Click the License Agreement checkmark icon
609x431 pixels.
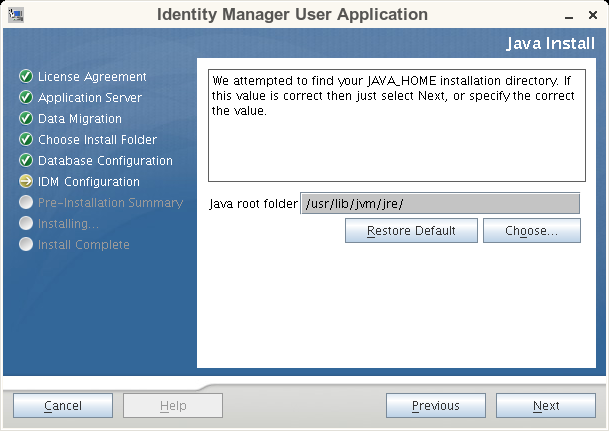coord(26,77)
